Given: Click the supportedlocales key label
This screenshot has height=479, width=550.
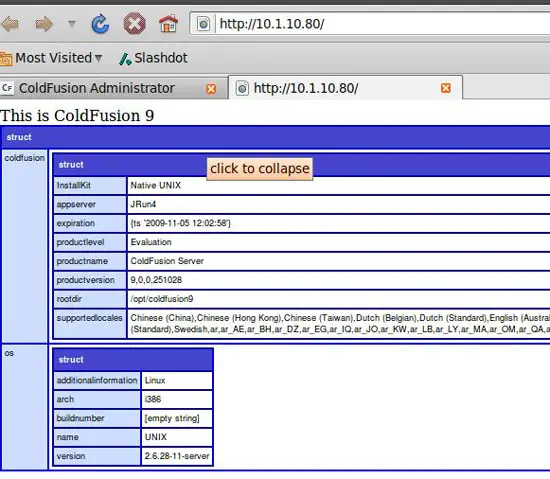Looking at the screenshot, I should 89,318.
